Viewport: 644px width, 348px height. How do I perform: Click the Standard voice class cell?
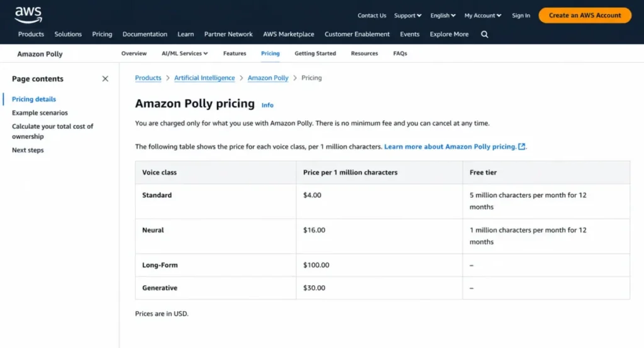tap(216, 201)
